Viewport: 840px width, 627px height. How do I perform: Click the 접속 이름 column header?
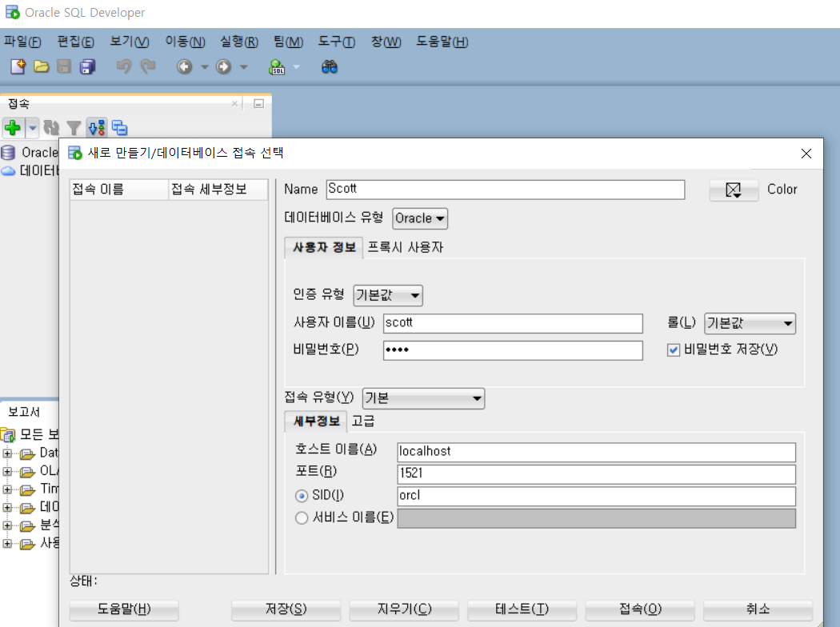[x=119, y=190]
